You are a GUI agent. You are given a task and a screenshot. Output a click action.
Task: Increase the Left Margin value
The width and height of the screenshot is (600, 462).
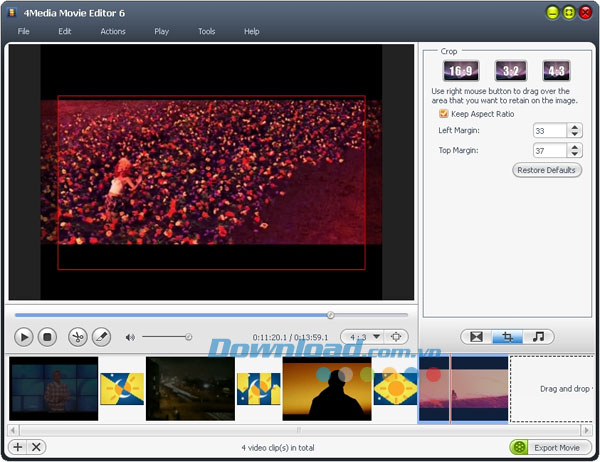[x=574, y=127]
